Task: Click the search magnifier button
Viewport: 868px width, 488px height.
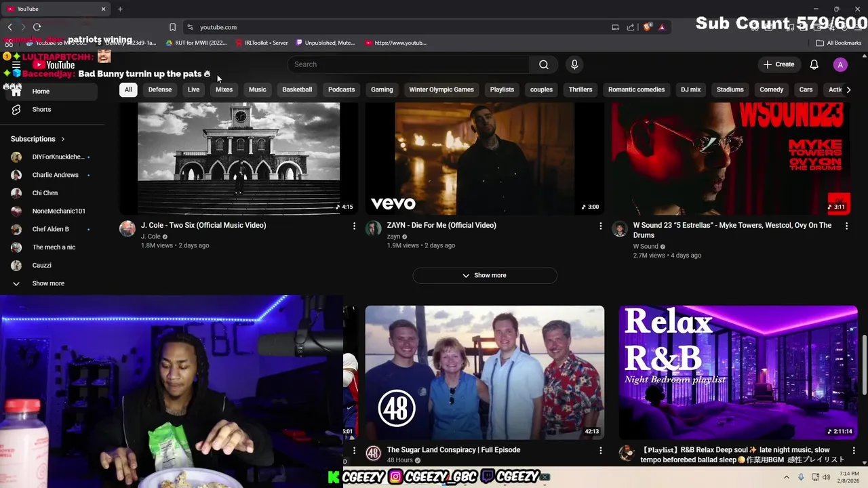Action: 543,64
